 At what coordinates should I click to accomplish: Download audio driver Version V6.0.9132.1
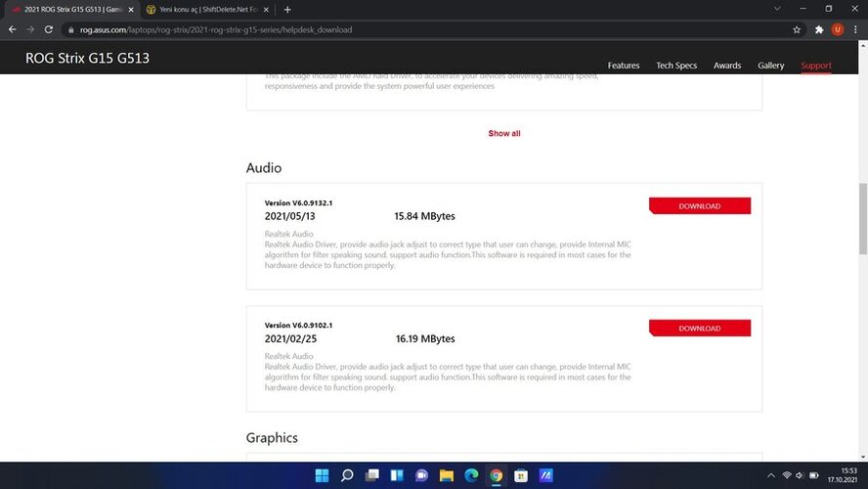click(x=700, y=206)
